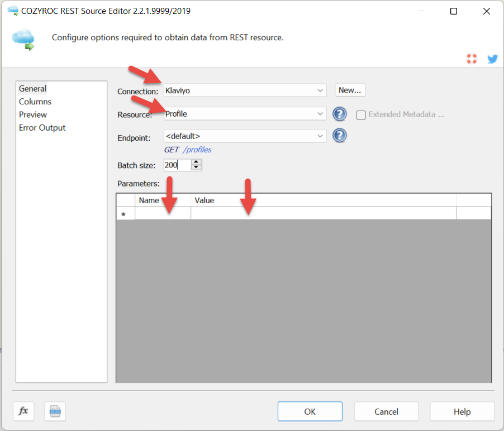The image size is (504, 431).
Task: Click the new-row Value cell in Parameters
Action: [x=324, y=214]
